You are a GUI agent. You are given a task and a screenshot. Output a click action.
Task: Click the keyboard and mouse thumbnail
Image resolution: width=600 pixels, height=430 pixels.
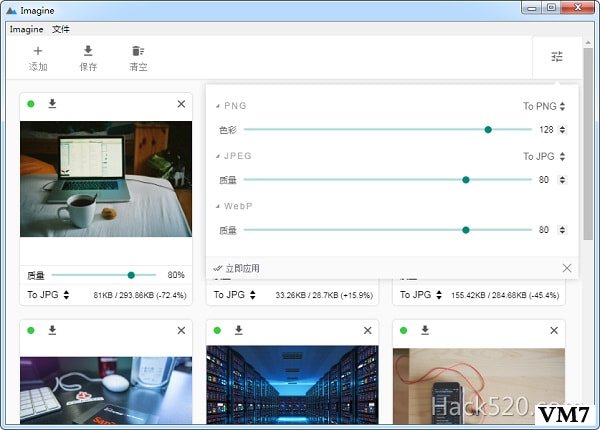click(x=106, y=391)
